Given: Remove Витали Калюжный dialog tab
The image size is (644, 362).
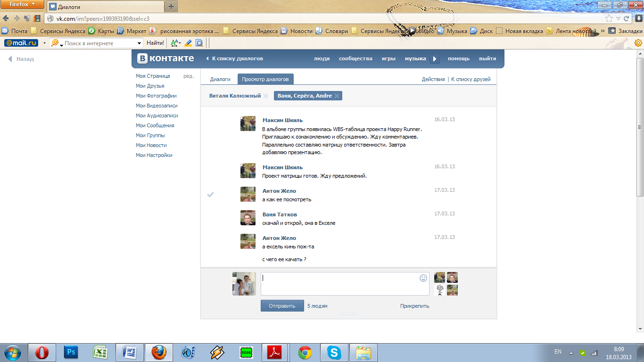Looking at the screenshot, I should pos(266,96).
